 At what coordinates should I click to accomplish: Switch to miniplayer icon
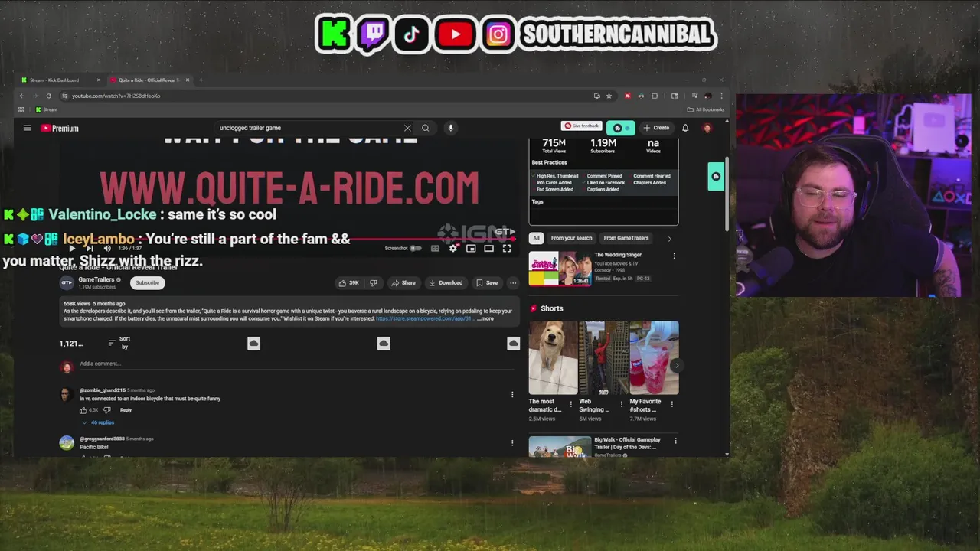click(x=471, y=248)
